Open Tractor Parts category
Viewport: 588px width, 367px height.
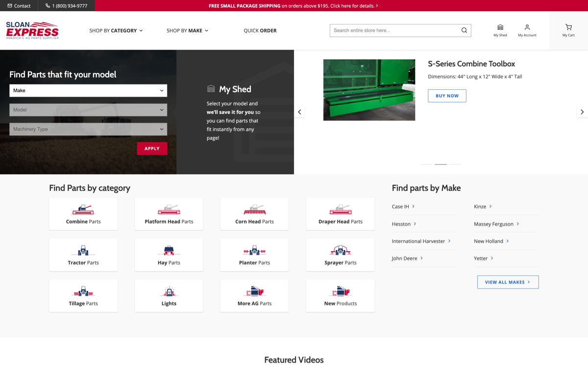pos(83,255)
